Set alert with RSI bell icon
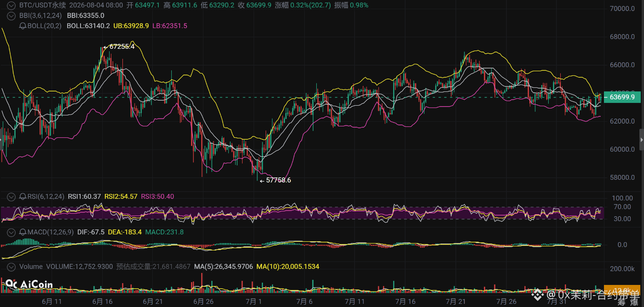The image size is (644, 307). (x=23, y=197)
